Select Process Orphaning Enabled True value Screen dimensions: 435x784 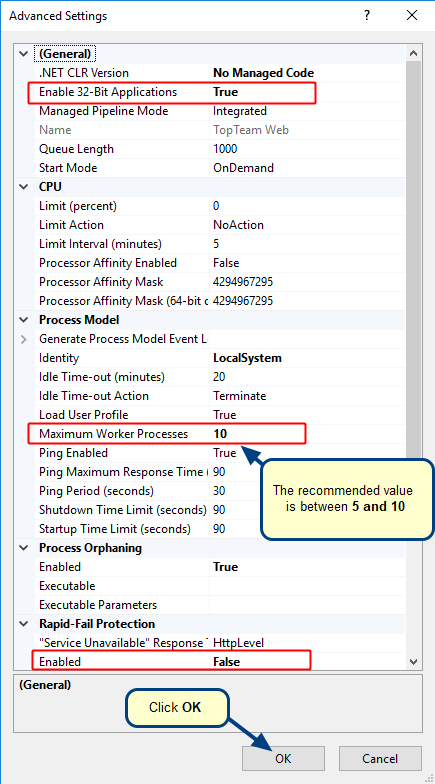click(x=226, y=566)
